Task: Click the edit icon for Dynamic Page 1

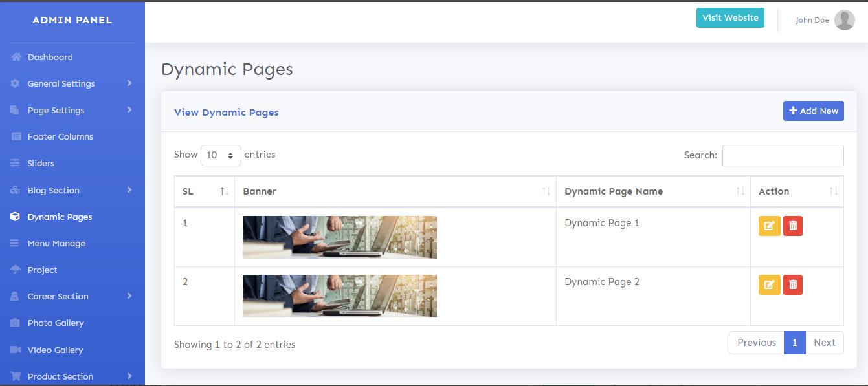Action: (769, 226)
